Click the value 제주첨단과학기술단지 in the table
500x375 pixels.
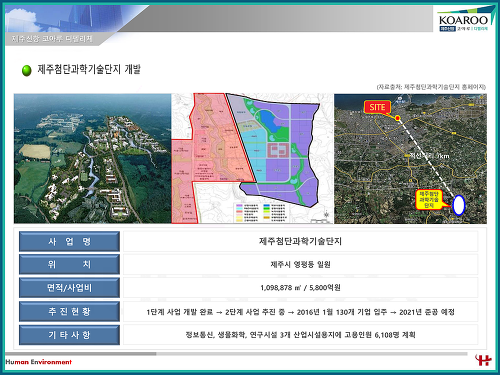click(x=300, y=241)
